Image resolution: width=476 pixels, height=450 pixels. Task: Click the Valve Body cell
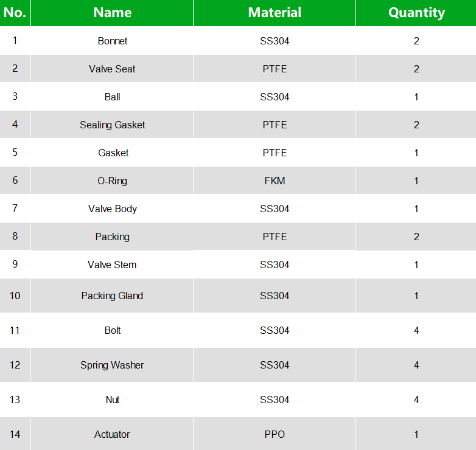(113, 209)
